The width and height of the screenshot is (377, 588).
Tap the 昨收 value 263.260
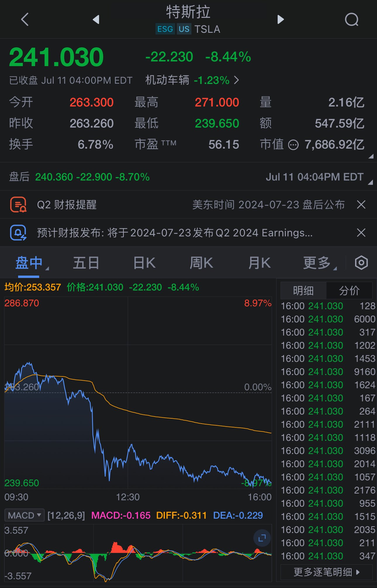pyautogui.click(x=91, y=123)
